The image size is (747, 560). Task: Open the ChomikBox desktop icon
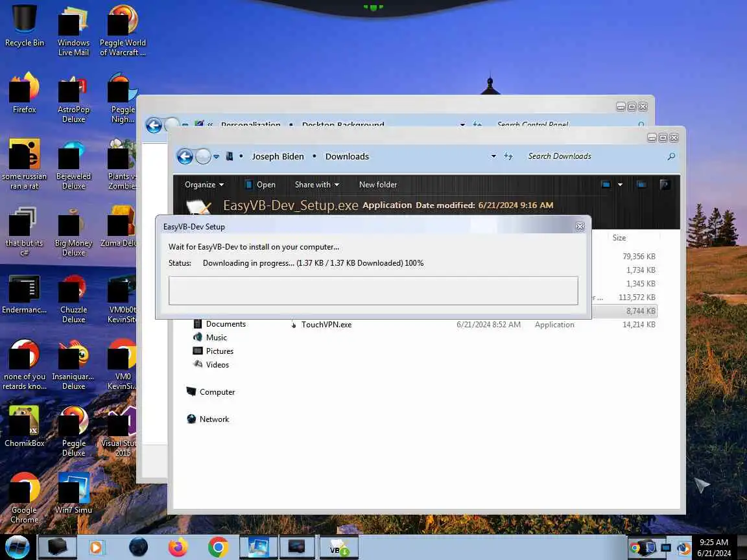coord(24,426)
